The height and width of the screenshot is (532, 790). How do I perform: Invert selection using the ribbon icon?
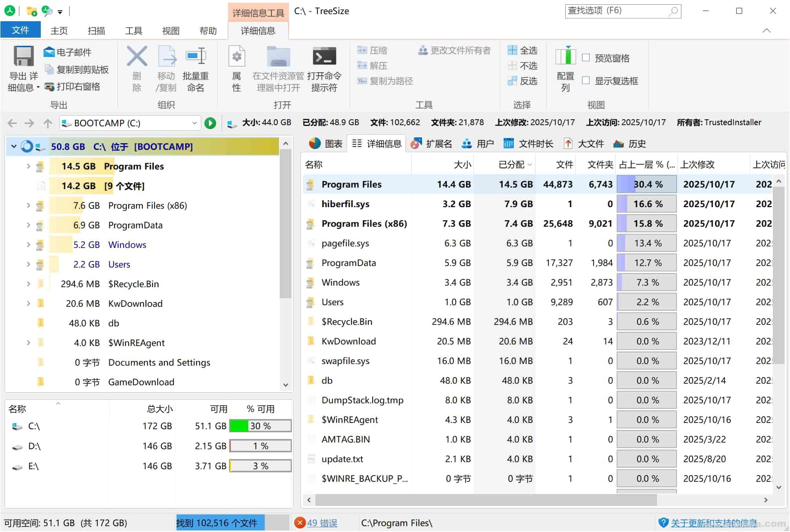click(x=522, y=81)
